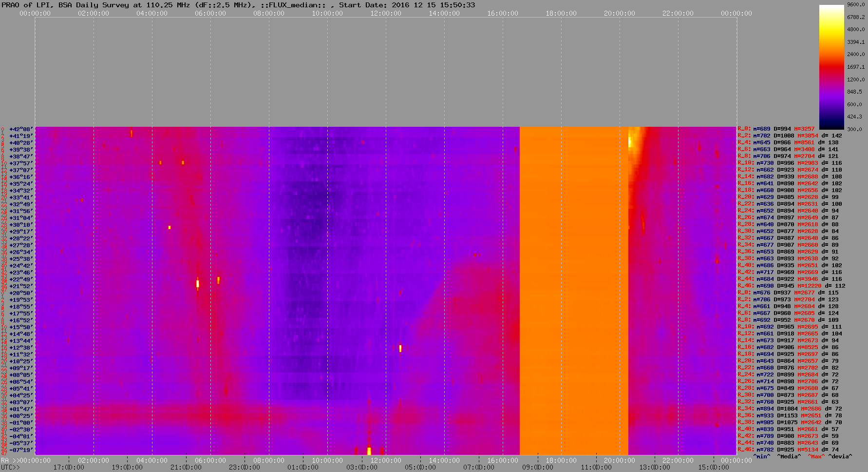Click the +40°28' declination label

coord(21,143)
